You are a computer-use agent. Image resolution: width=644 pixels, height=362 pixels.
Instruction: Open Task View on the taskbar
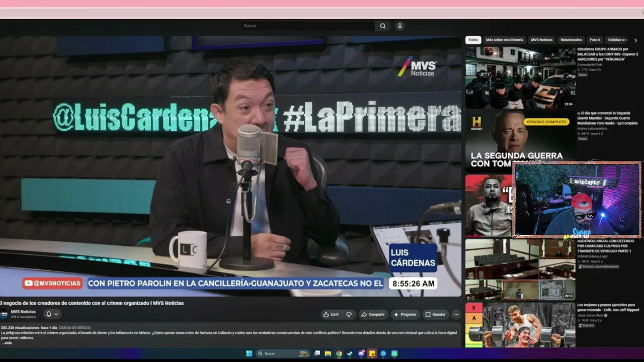point(317,353)
